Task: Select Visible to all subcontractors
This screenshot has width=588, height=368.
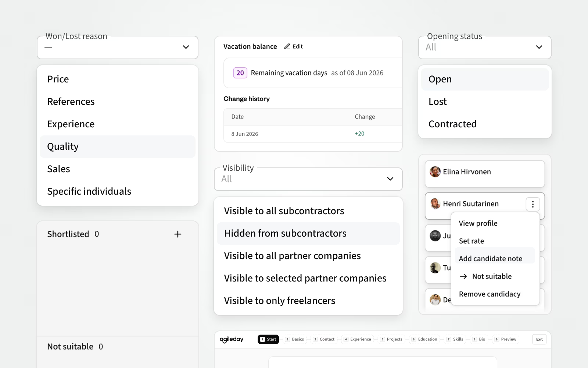Action: 308,211
